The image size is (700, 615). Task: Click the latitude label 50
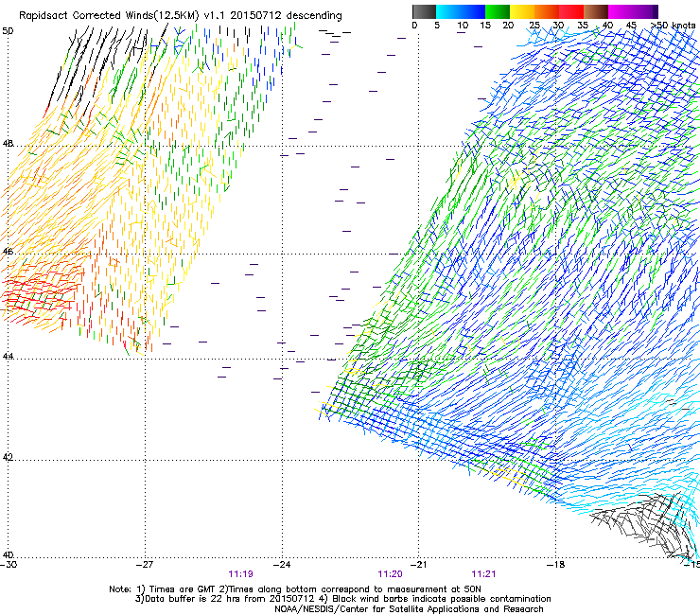pyautogui.click(x=8, y=31)
